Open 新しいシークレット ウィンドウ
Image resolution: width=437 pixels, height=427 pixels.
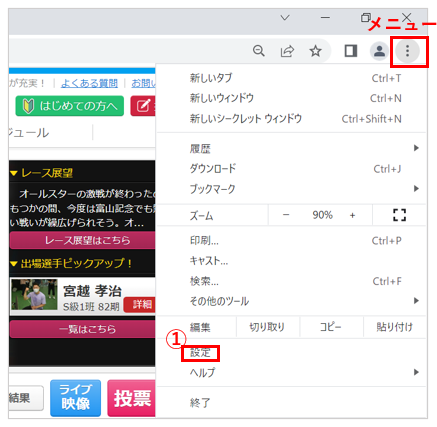(x=291, y=119)
